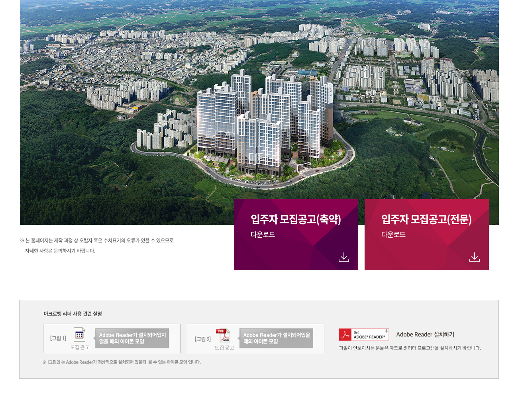Click the 모집공고 PDF icon in [그림 2]
518x420 pixels.
pos(223,335)
